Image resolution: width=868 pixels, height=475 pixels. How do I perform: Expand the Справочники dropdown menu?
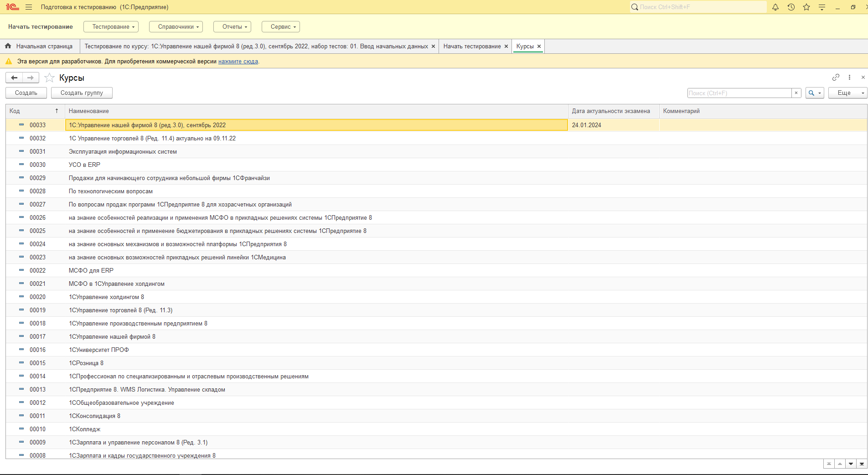pos(176,27)
